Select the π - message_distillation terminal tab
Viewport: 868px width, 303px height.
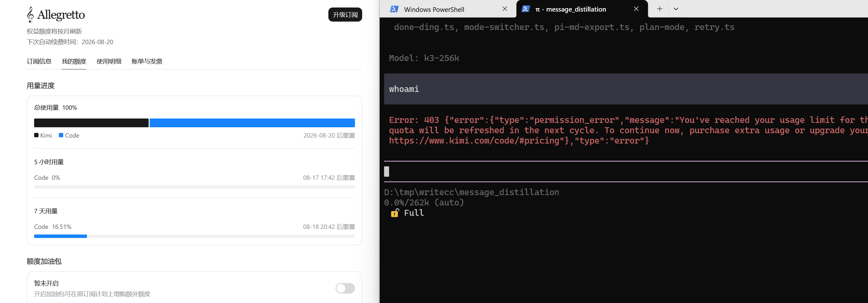[582, 9]
